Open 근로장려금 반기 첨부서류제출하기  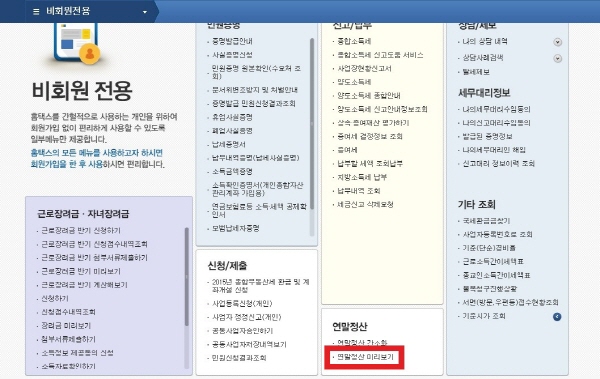(x=94, y=258)
